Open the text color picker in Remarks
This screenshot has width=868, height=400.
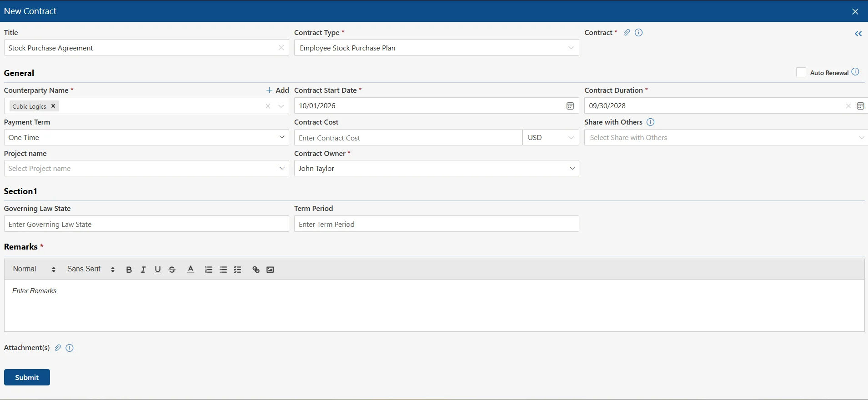[x=191, y=270]
